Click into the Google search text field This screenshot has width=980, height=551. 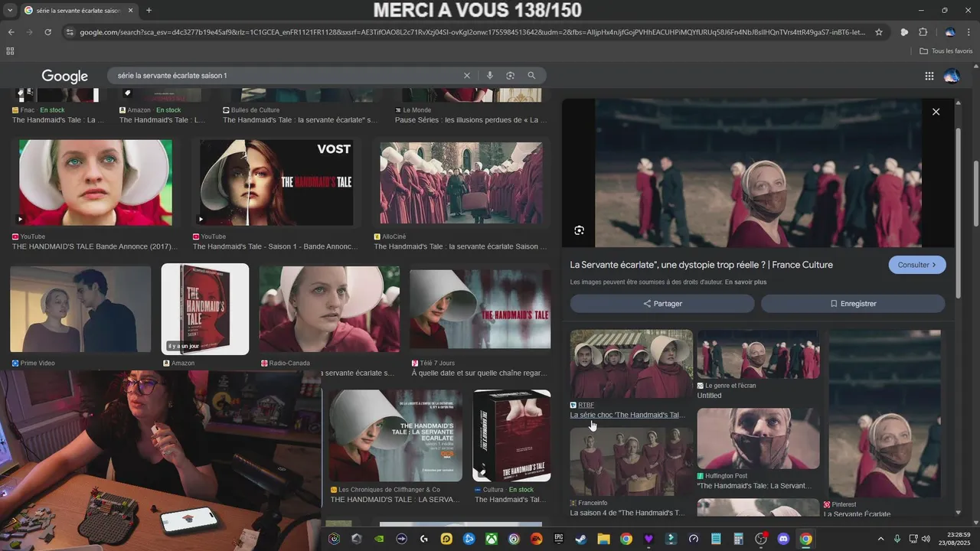tap(287, 76)
